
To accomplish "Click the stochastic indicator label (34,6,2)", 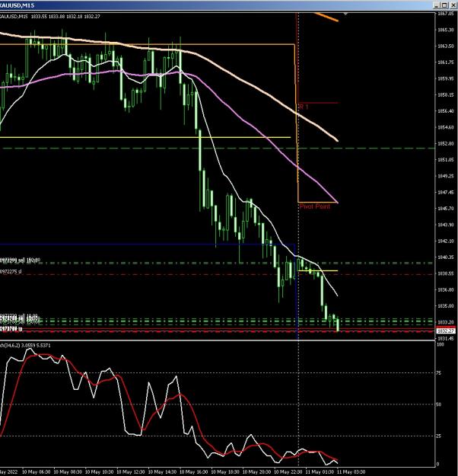I will (25, 346).
